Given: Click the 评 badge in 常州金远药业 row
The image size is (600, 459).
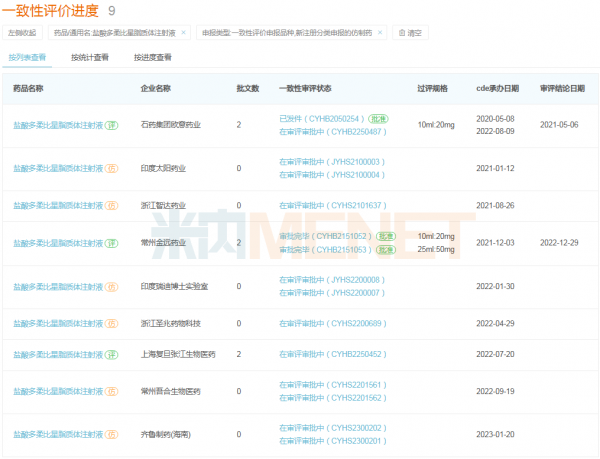Looking at the screenshot, I should (112, 243).
